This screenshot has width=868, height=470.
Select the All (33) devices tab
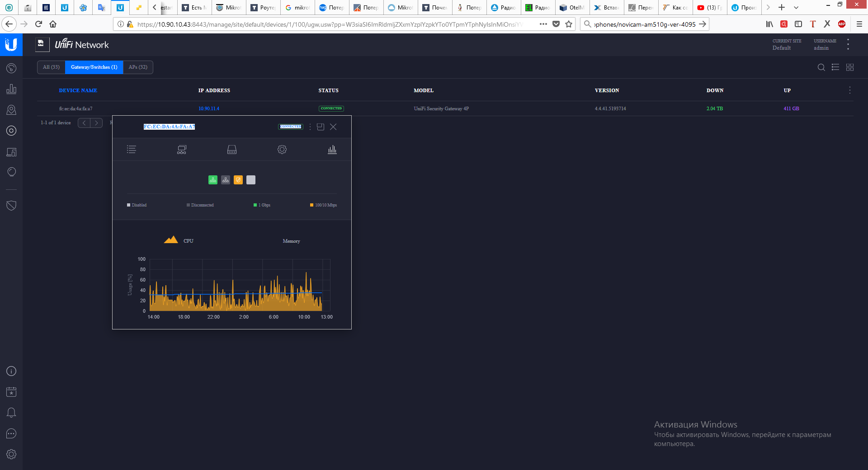51,67
